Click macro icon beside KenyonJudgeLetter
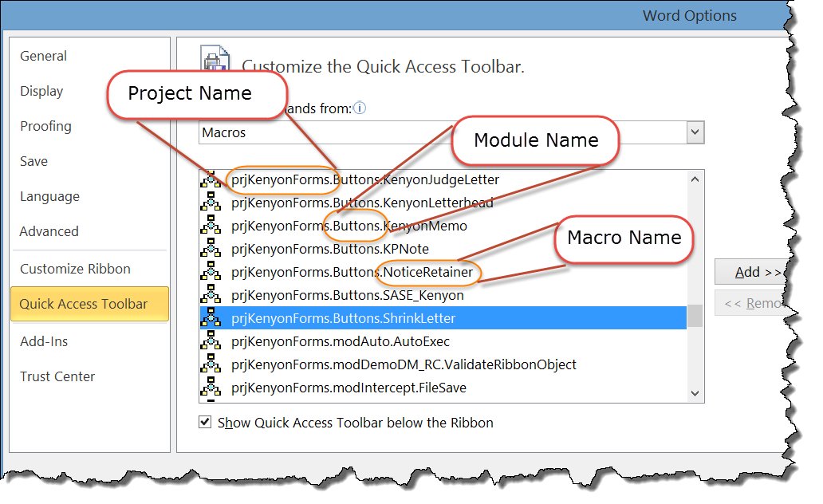 [211, 179]
